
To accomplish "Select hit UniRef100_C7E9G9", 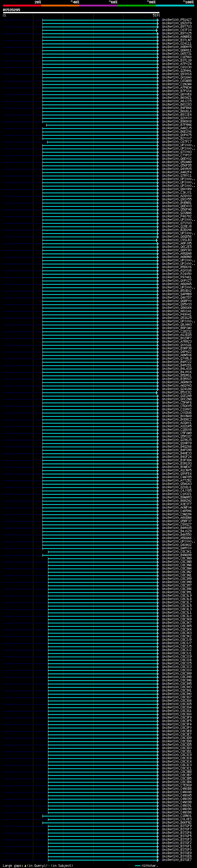I will 176,785.
